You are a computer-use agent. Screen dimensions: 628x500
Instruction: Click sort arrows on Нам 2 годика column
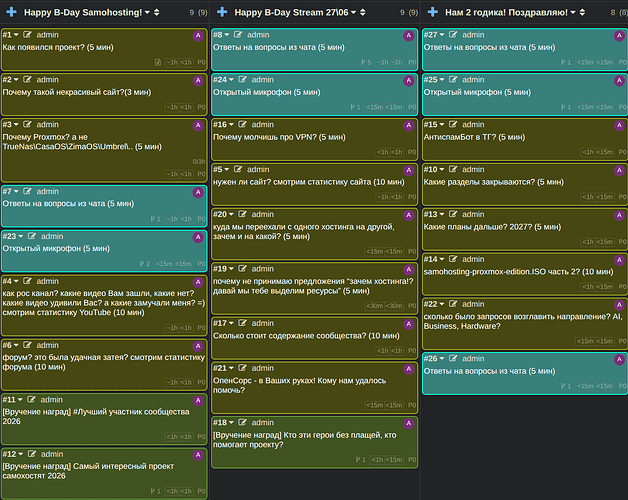pyautogui.click(x=582, y=12)
